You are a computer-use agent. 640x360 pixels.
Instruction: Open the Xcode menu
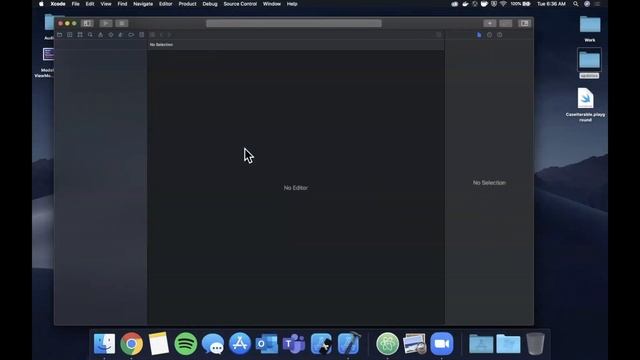(58, 4)
